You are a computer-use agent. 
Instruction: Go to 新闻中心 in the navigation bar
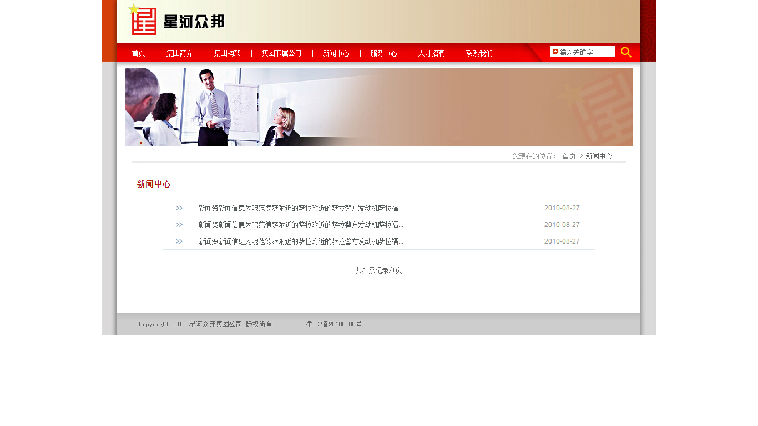[x=336, y=54]
